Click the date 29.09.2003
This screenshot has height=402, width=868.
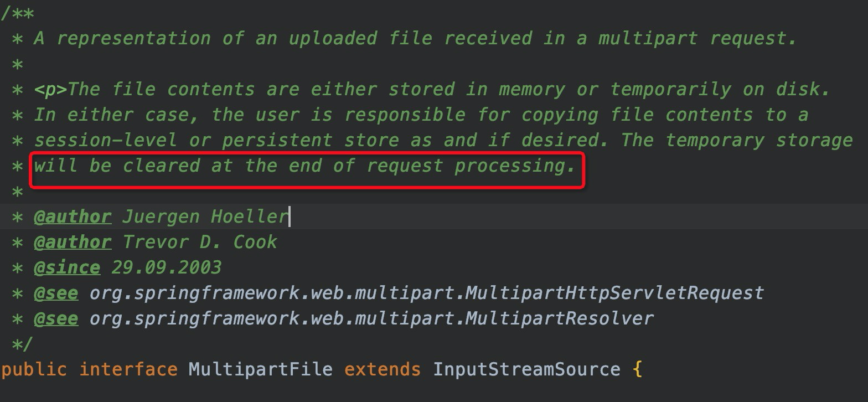(x=167, y=267)
